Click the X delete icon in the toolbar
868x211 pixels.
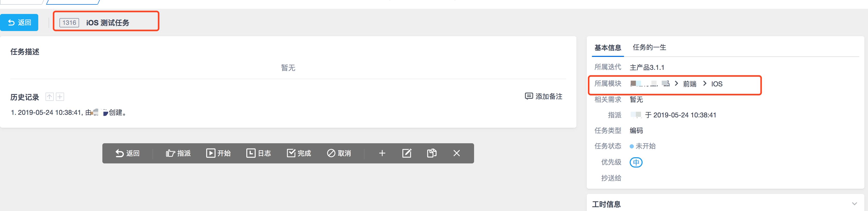click(x=456, y=153)
